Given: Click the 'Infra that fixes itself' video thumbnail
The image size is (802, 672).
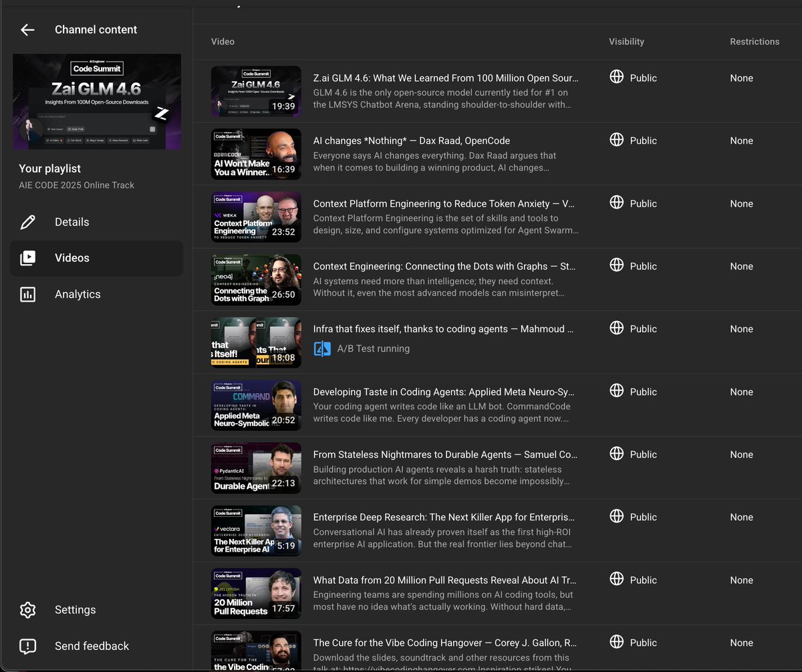Looking at the screenshot, I should tap(256, 342).
